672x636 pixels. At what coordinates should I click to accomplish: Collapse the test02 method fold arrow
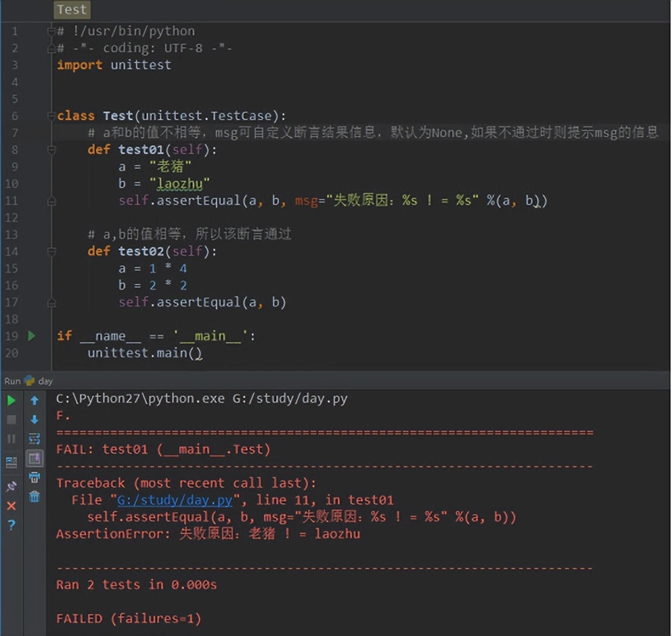[x=51, y=251]
